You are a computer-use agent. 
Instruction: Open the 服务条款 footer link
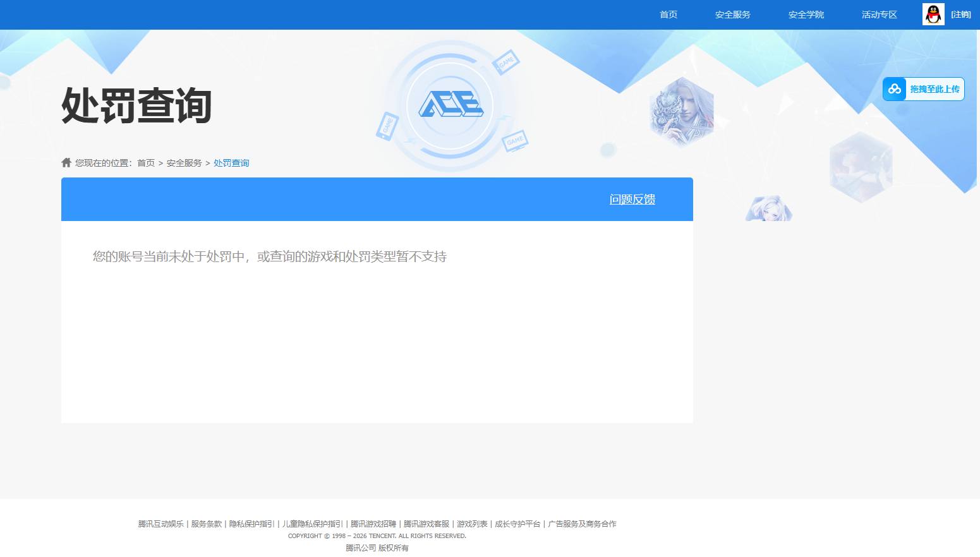coord(205,524)
